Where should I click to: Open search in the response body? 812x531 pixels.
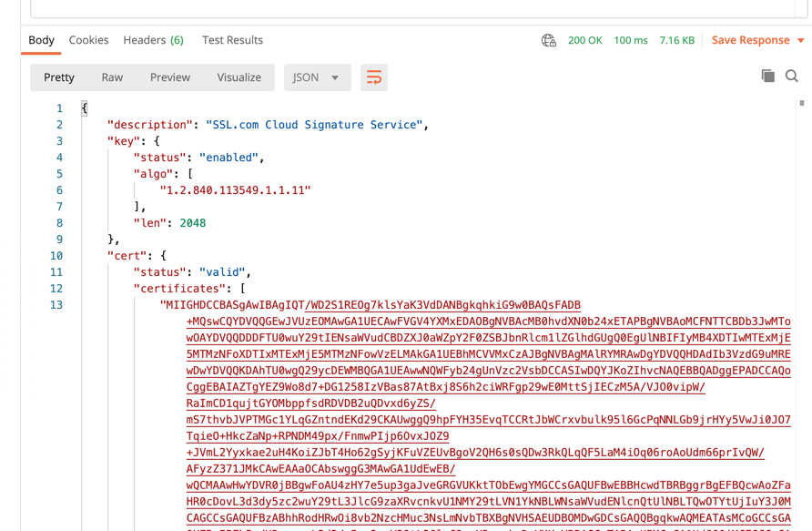tap(792, 77)
